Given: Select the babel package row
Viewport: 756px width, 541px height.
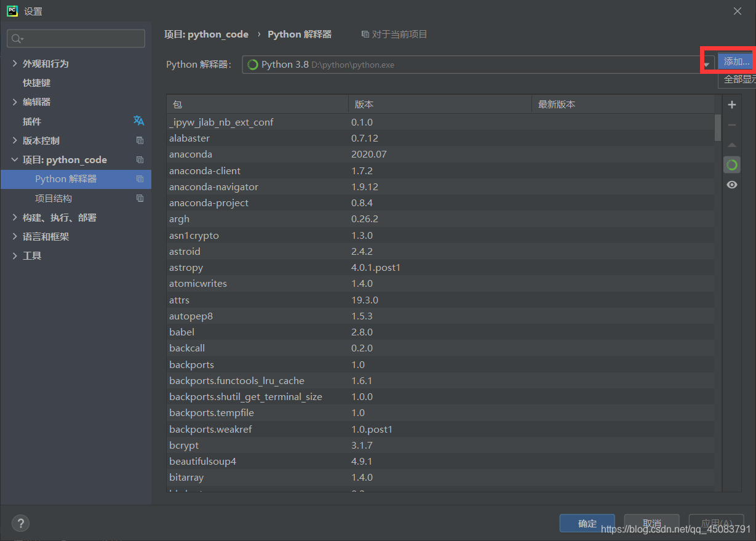Looking at the screenshot, I should click(x=440, y=332).
